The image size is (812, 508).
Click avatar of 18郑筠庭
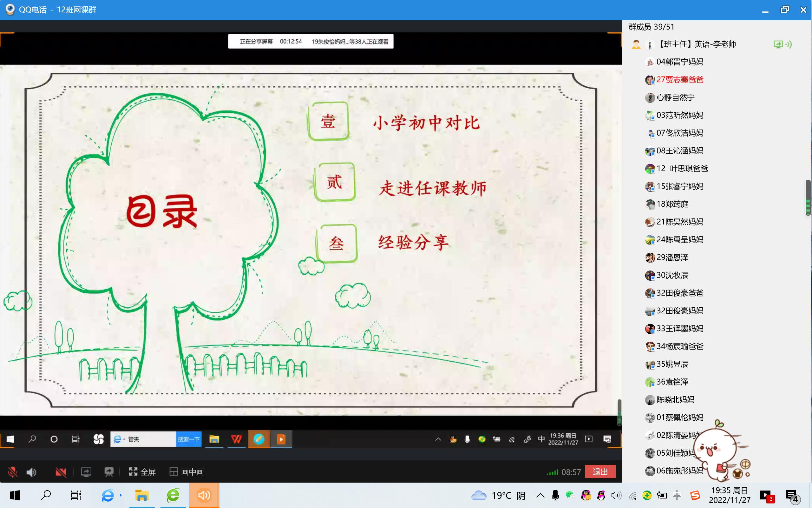650,204
